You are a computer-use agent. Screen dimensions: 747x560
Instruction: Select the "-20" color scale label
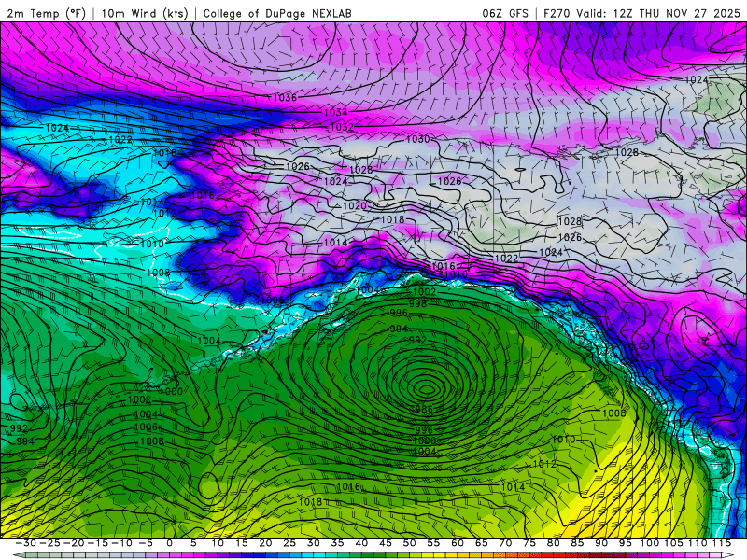(75, 543)
